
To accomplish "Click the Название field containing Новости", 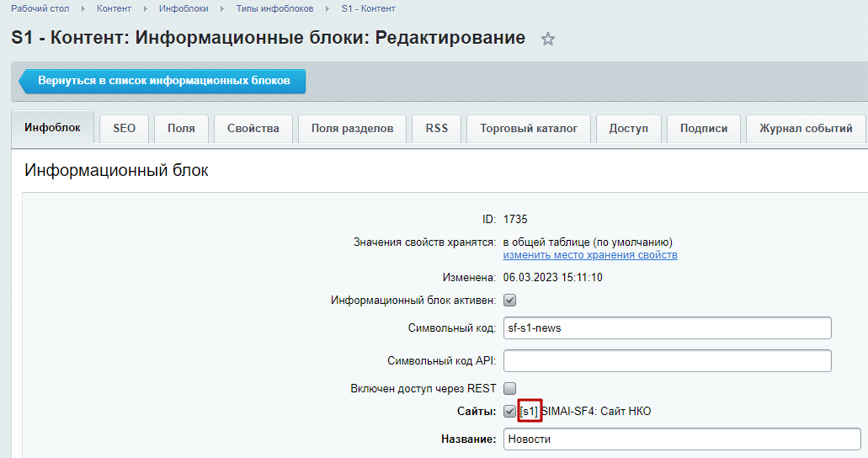I will (x=682, y=439).
